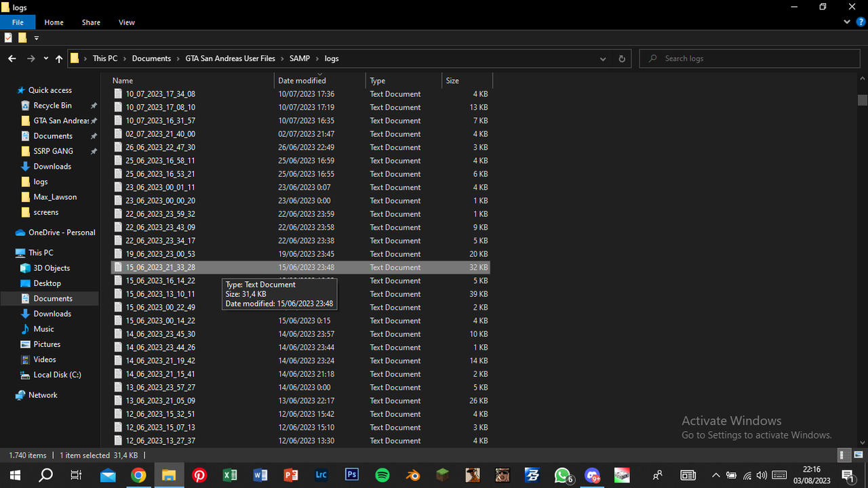
Task: Sort by the Size column header
Action: pyautogui.click(x=467, y=81)
